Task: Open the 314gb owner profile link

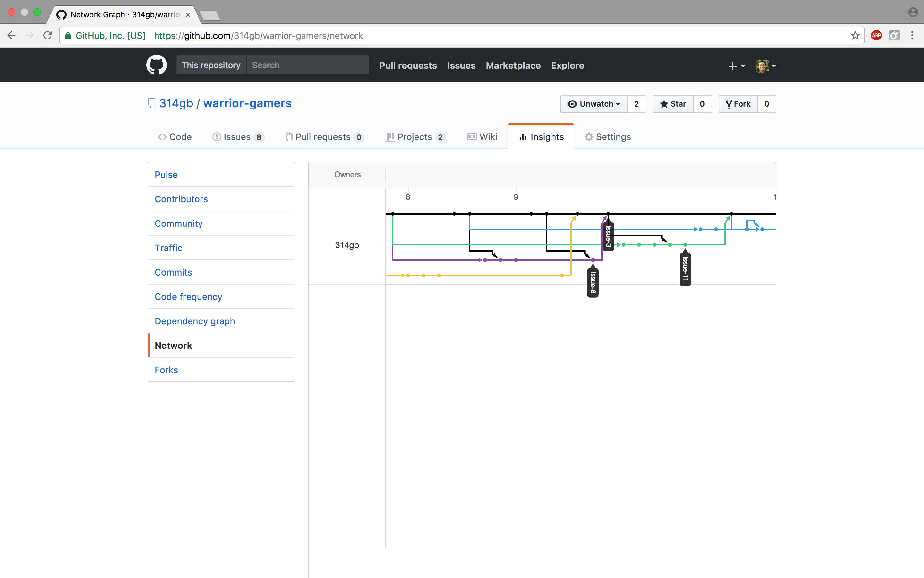Action: point(176,103)
